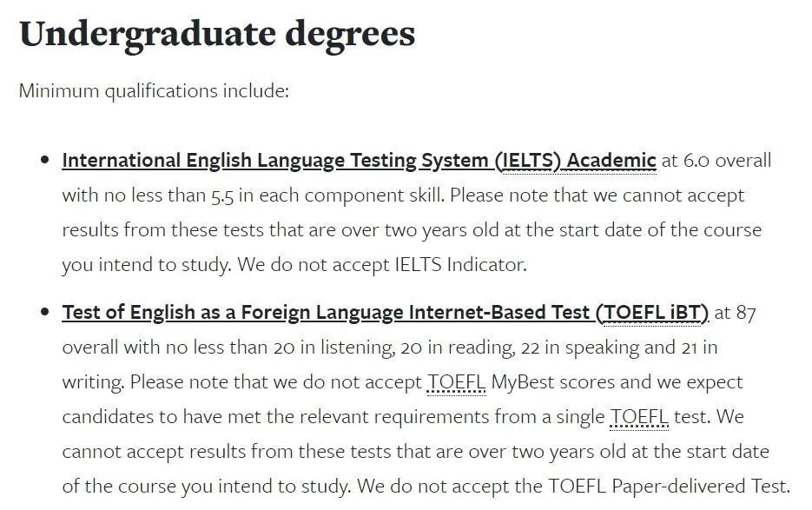This screenshot has height=510, width=812.
Task: Click the '87' TOEFL overall score
Action: (746, 313)
